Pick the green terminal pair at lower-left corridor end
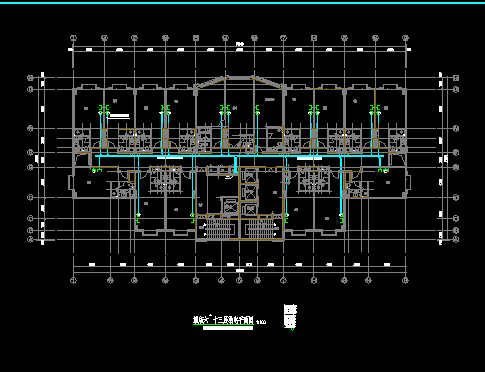This screenshot has height=372, width=485. (97, 170)
